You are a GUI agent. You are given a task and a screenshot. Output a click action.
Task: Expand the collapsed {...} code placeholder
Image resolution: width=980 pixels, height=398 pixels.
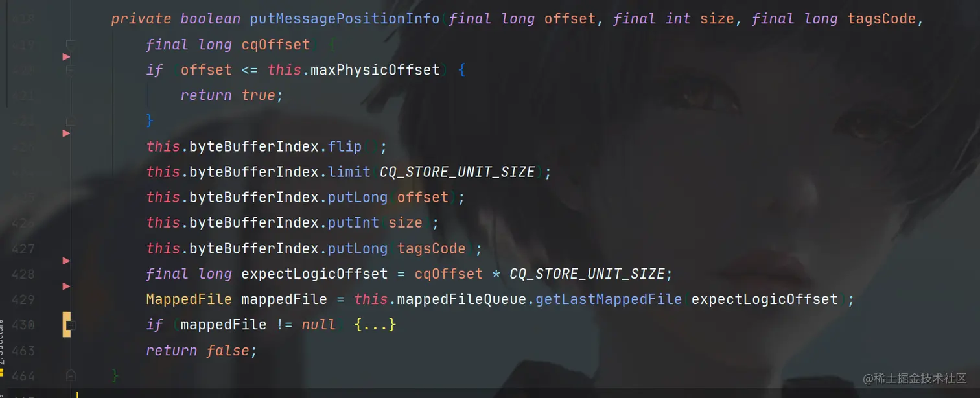[375, 324]
